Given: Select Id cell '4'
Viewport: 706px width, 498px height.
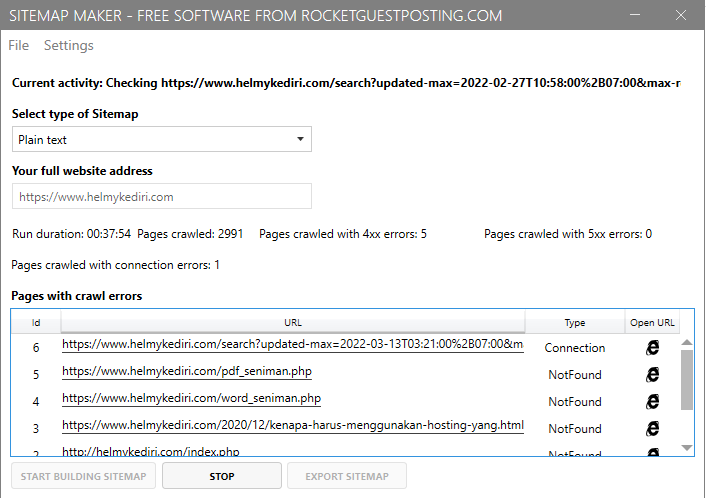Looking at the screenshot, I should (36, 402).
